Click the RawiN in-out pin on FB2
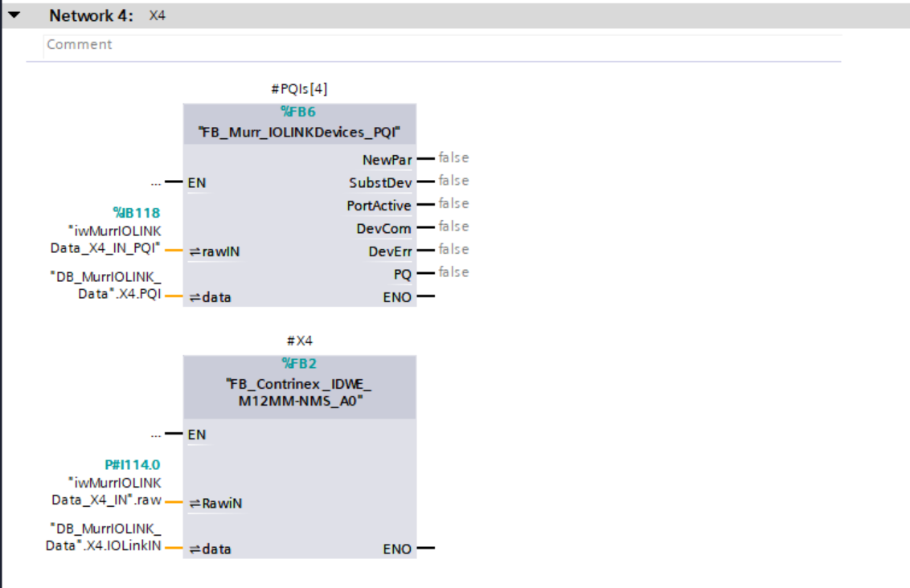The image size is (910, 588). tap(215, 504)
